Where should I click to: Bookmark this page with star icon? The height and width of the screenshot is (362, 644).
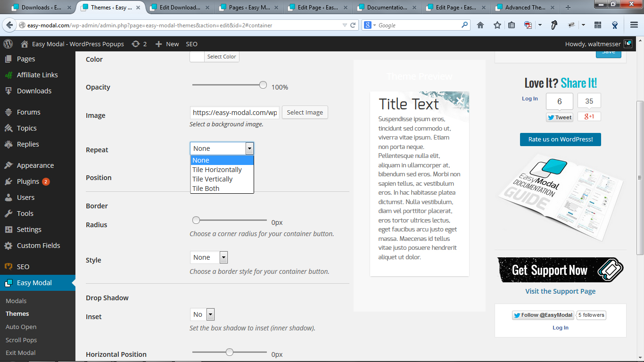[497, 25]
